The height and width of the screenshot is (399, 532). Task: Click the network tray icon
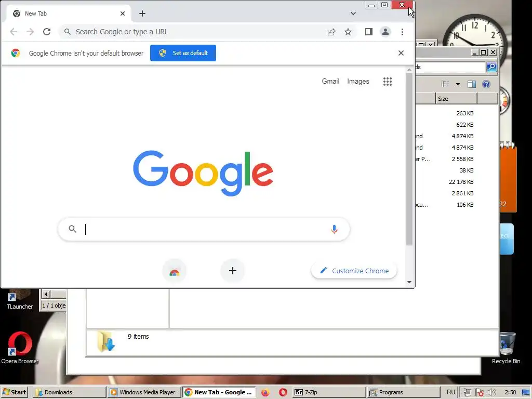pos(467,392)
